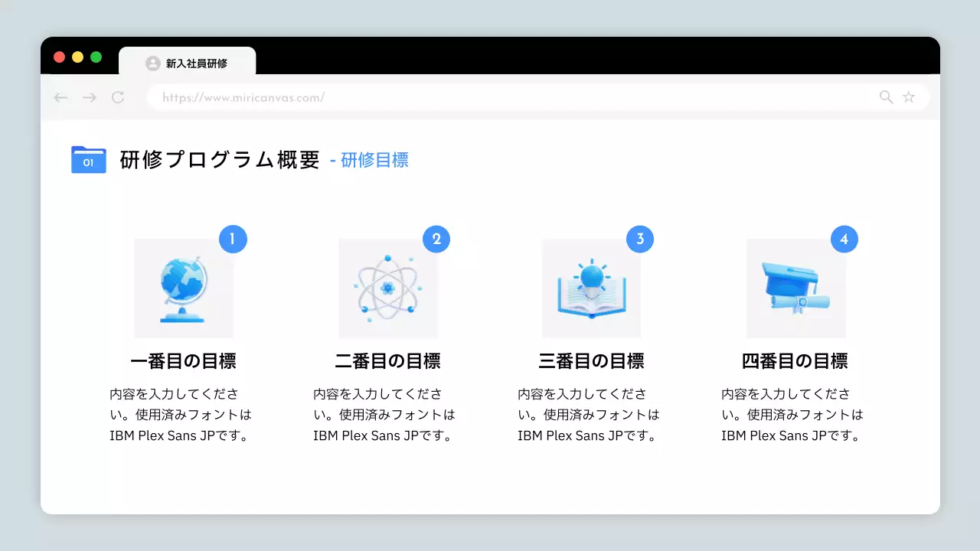Click the 研修プログラム概要 heading text

[219, 159]
